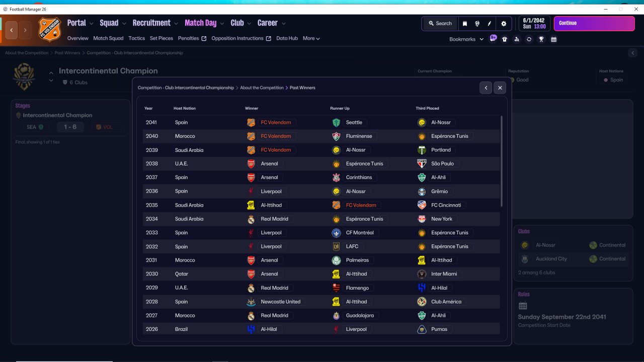Close the Past Winners dialog
The width and height of the screenshot is (644, 362).
(500, 88)
